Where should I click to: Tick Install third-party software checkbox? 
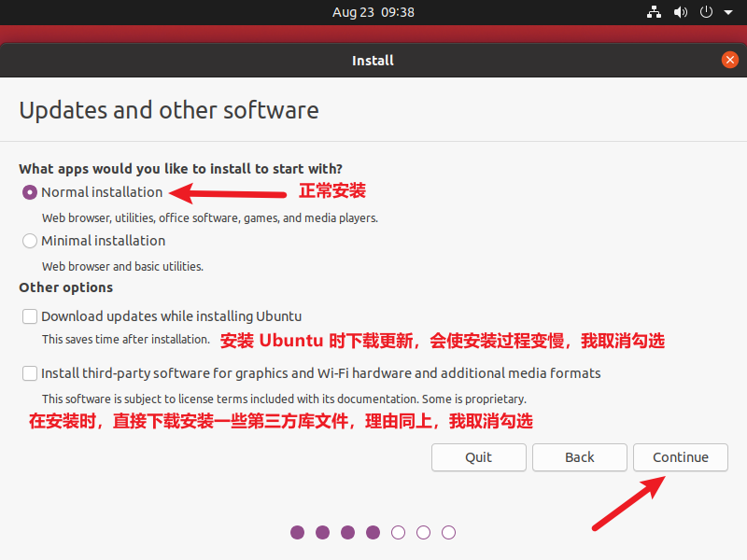(x=30, y=373)
